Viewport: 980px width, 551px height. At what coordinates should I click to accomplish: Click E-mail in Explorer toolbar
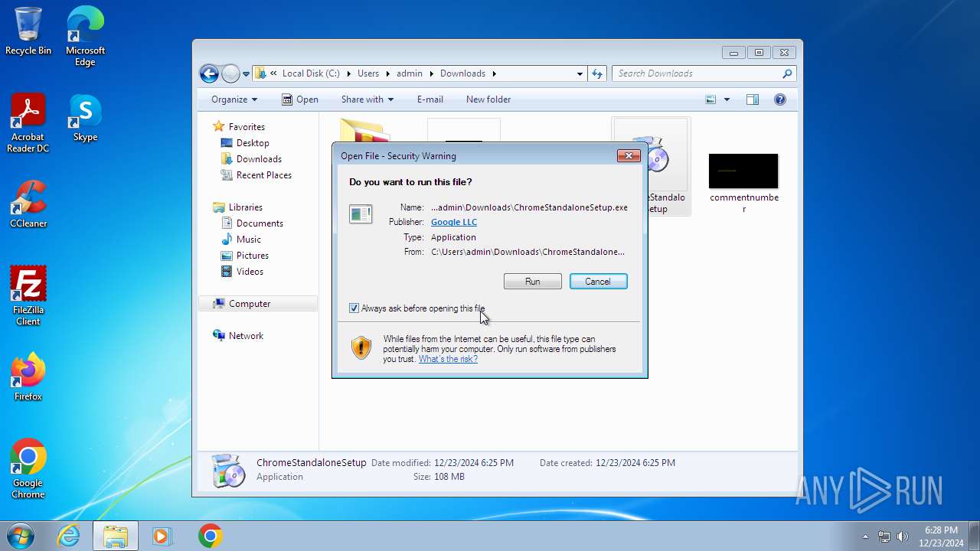[x=430, y=99]
